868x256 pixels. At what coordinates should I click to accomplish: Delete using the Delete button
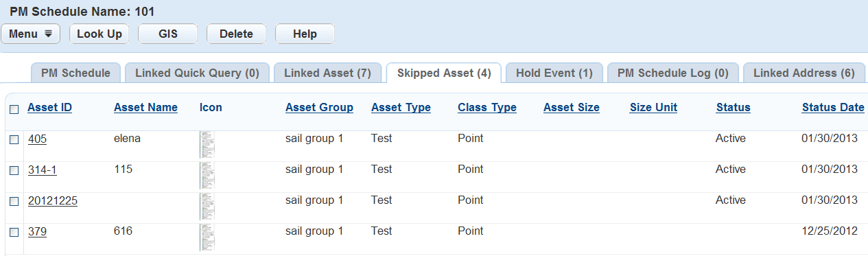click(x=237, y=34)
